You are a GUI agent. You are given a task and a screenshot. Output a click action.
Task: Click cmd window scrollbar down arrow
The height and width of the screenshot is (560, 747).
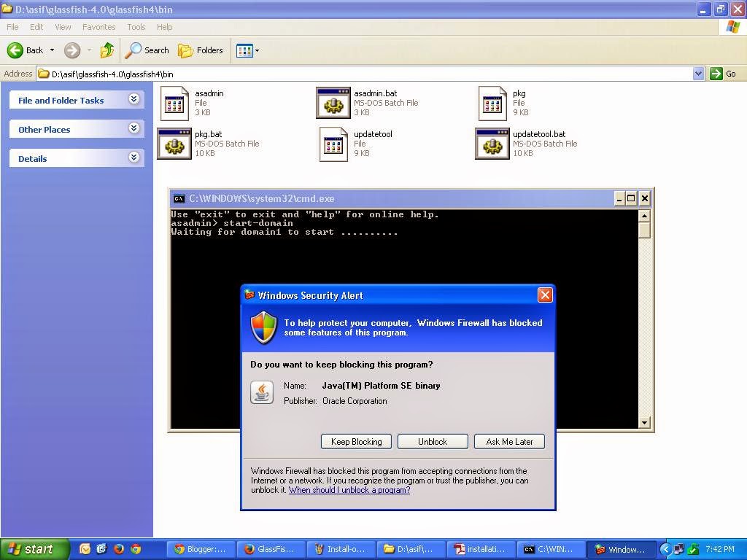point(644,422)
